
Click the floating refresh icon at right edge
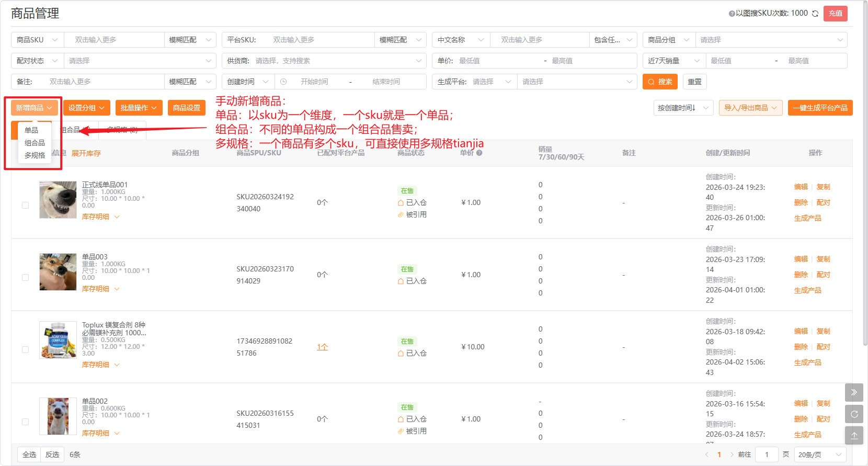tap(854, 414)
